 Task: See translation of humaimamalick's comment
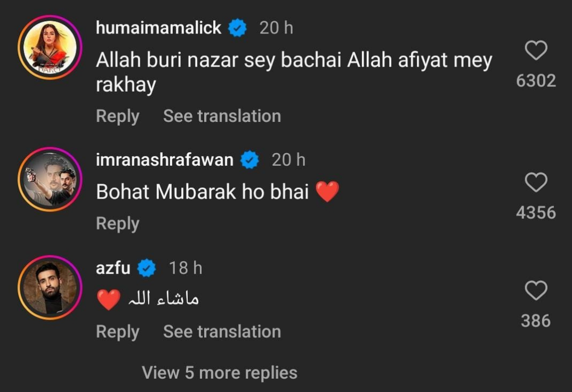222,116
